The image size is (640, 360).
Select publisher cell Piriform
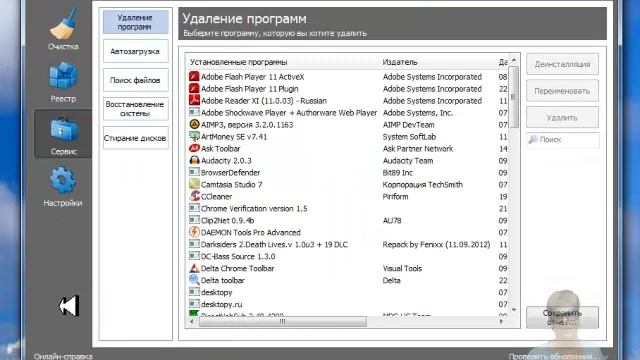pos(395,196)
